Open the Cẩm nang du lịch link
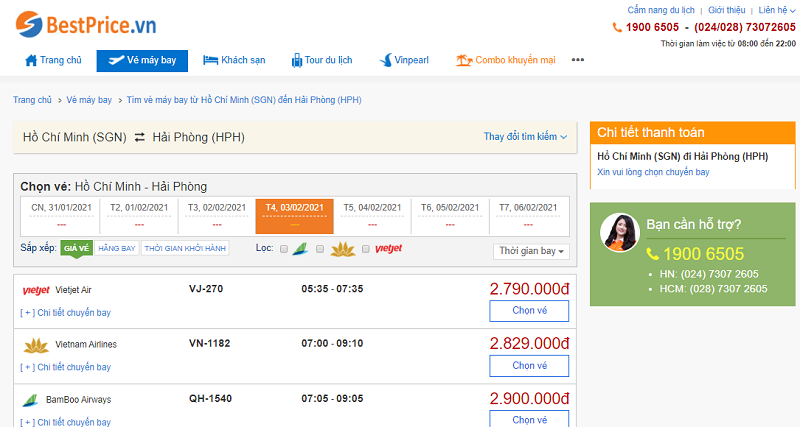 [x=661, y=10]
